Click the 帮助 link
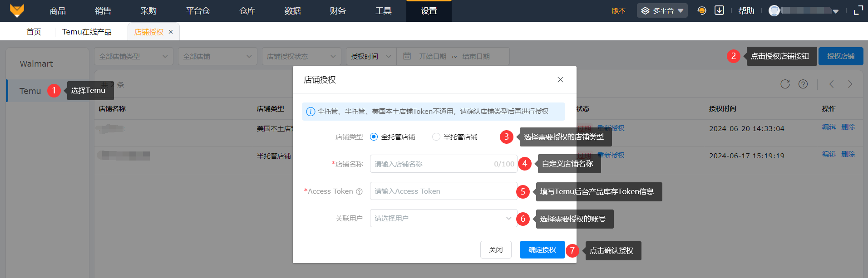Screen dimensions: 868x278 [x=746, y=10]
